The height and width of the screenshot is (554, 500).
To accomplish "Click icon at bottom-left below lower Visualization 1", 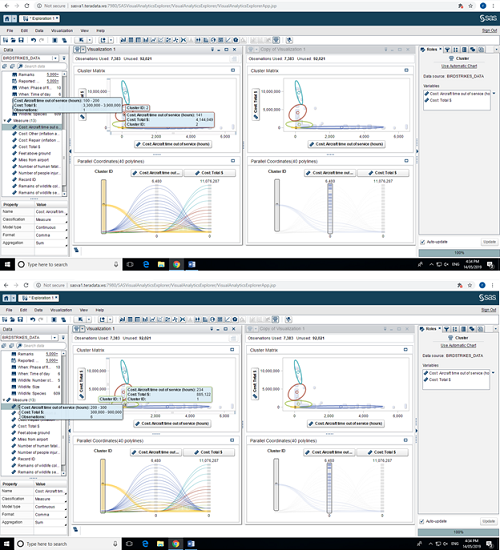I will 76,529.
